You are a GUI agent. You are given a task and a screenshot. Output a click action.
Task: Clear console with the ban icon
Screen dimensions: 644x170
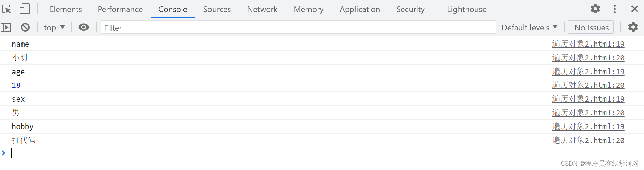pyautogui.click(x=25, y=27)
